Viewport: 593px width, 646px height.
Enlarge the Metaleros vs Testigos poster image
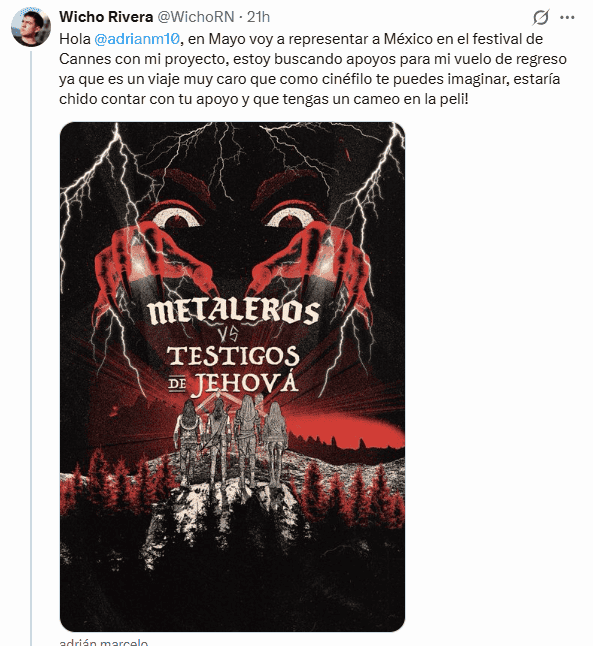pyautogui.click(x=232, y=377)
